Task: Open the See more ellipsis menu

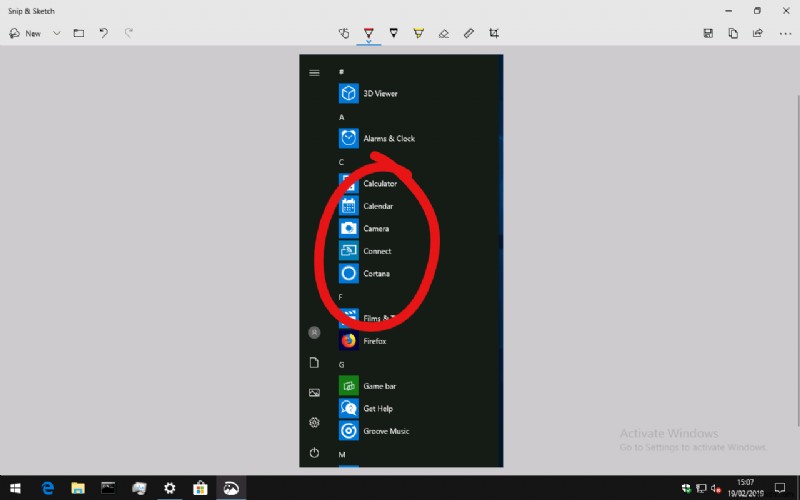Action: pyautogui.click(x=785, y=33)
